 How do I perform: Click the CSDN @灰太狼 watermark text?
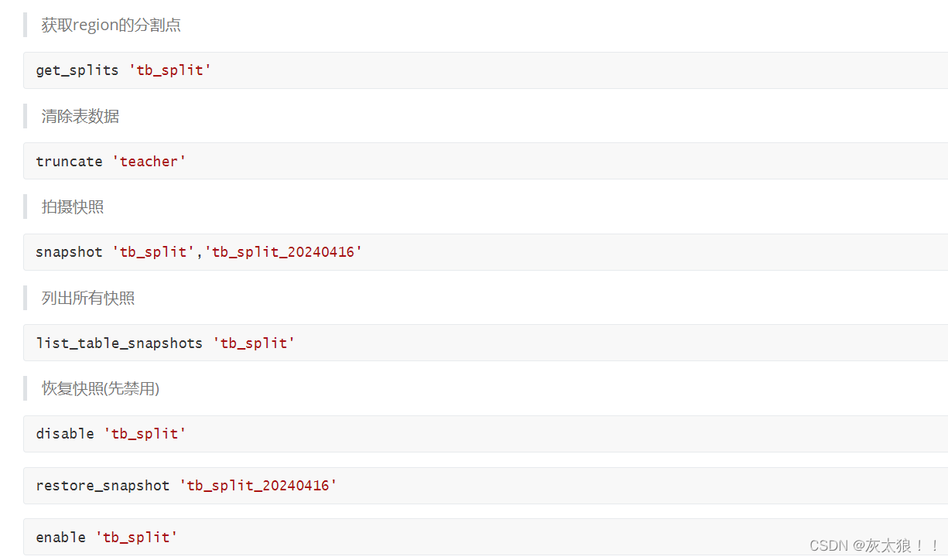click(x=874, y=546)
